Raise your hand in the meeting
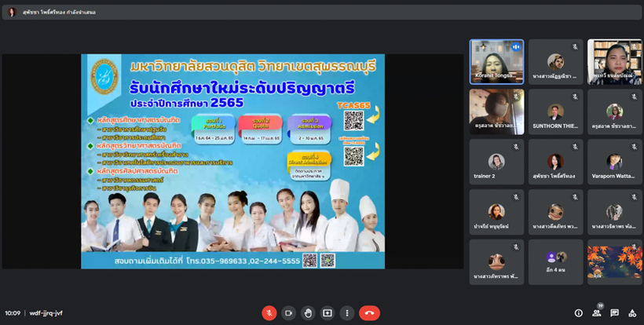Screen dimensions: 644x325 [x=308, y=313]
